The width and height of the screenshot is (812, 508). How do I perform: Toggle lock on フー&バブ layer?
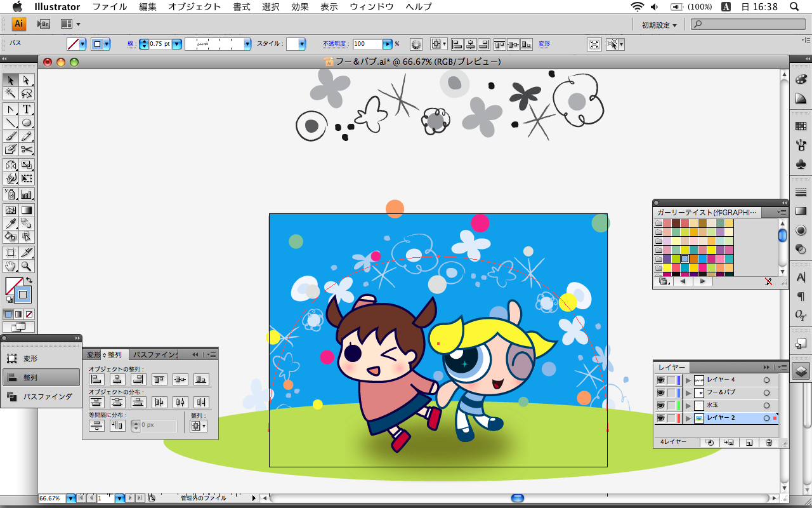click(671, 392)
